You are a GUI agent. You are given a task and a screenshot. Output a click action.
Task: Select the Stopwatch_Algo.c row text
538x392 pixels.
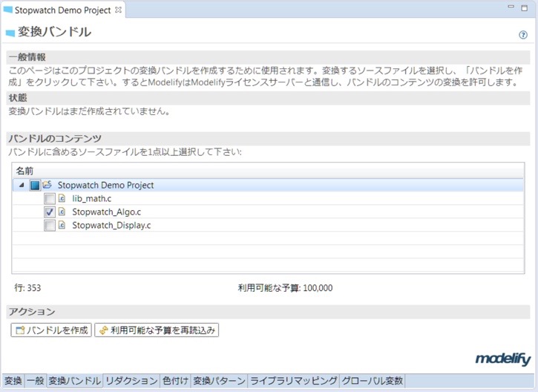coord(106,212)
